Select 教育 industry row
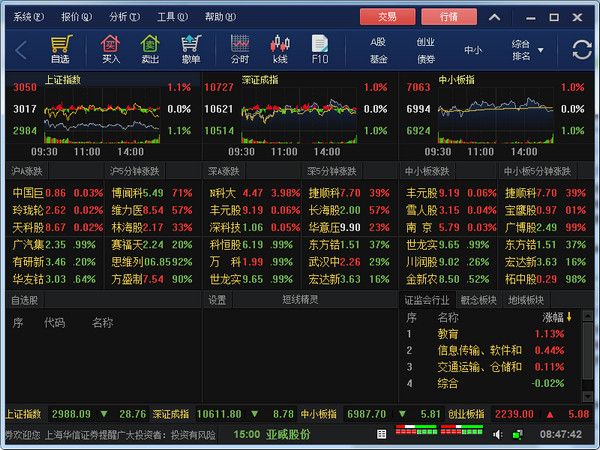 (x=447, y=334)
